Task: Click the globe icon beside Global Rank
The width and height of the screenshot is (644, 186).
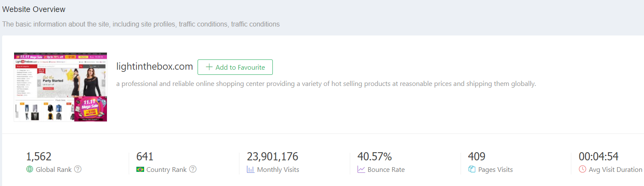Action: [x=30, y=169]
